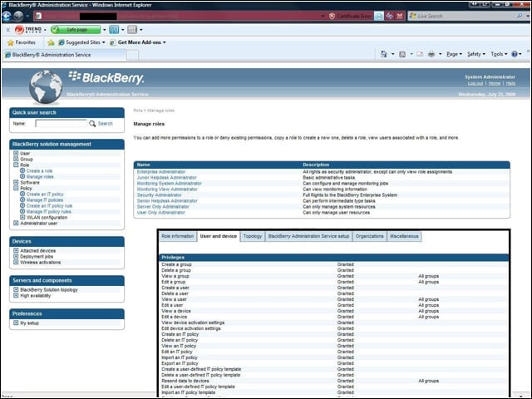Screen dimensions: 532x399
Task: Switch to the Role information tab
Action: point(178,236)
